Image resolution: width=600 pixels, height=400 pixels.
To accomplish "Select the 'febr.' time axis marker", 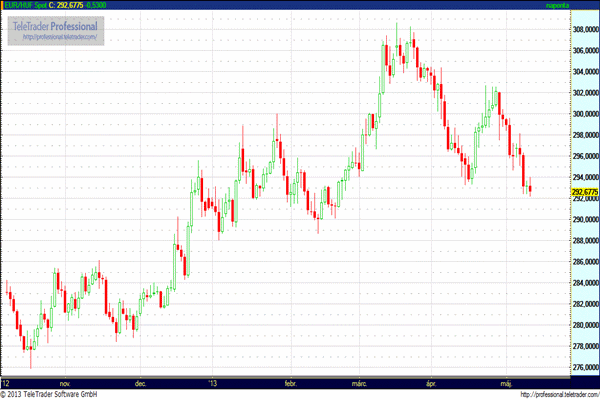I will tap(291, 382).
